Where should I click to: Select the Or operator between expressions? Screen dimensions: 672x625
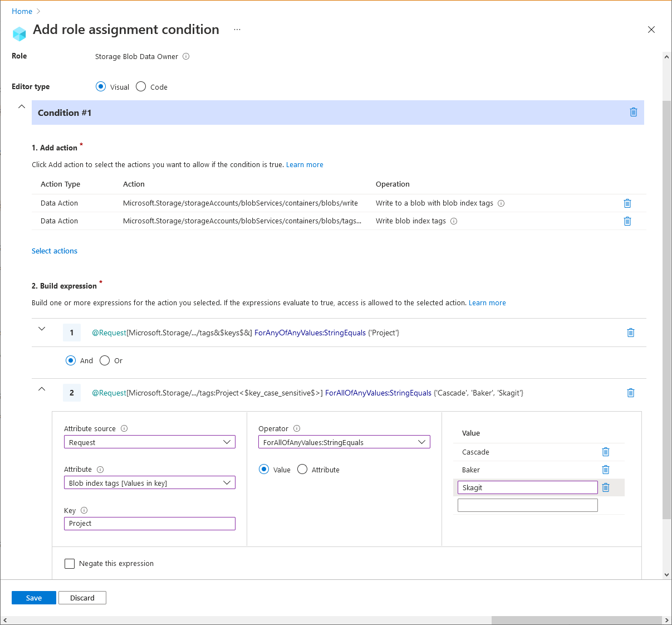[x=104, y=360]
